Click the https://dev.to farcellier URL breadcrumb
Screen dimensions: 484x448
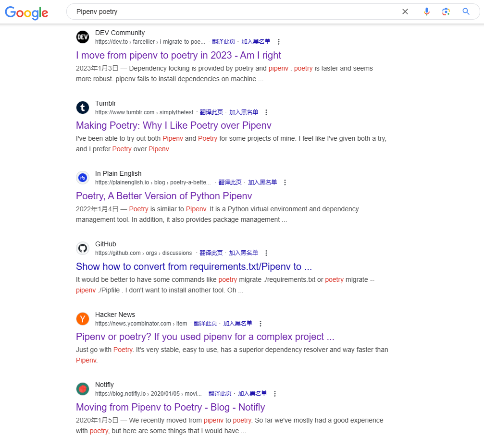[x=150, y=42]
